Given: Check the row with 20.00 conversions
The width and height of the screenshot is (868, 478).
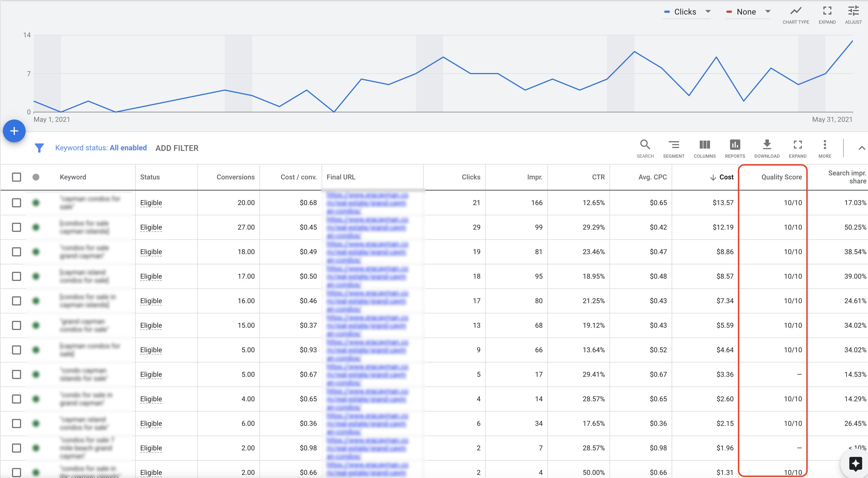Looking at the screenshot, I should tap(17, 202).
